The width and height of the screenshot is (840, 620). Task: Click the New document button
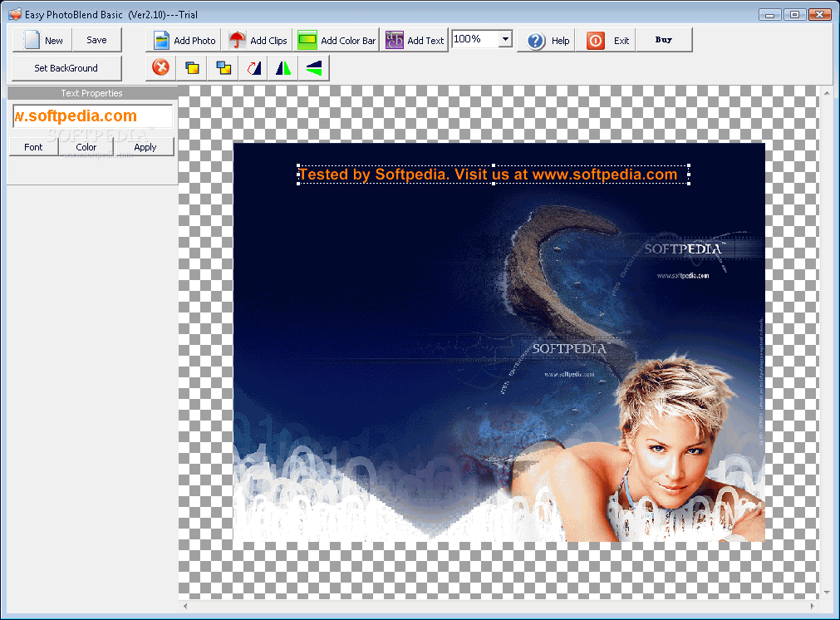point(42,40)
